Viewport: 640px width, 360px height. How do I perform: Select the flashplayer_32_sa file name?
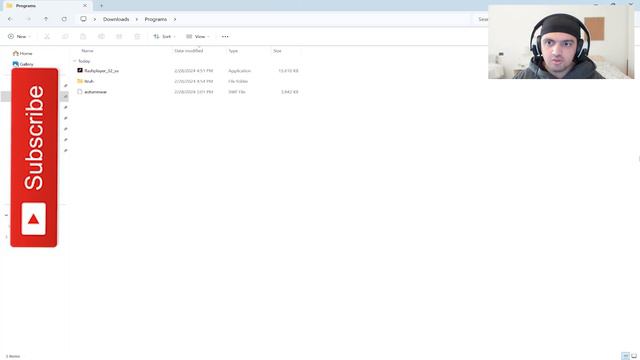[x=102, y=71]
